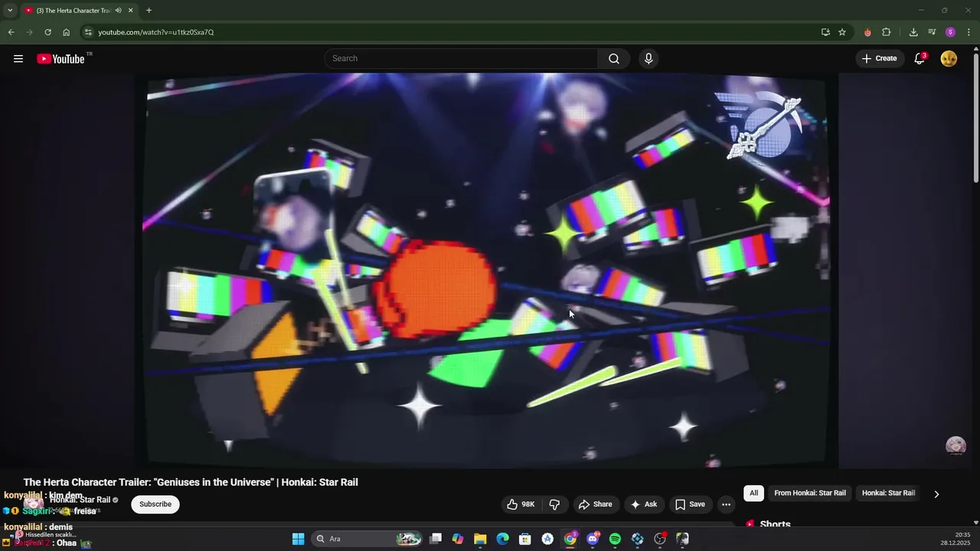Open the Chrome profile avatar
Image resolution: width=980 pixels, height=551 pixels.
coord(950,32)
